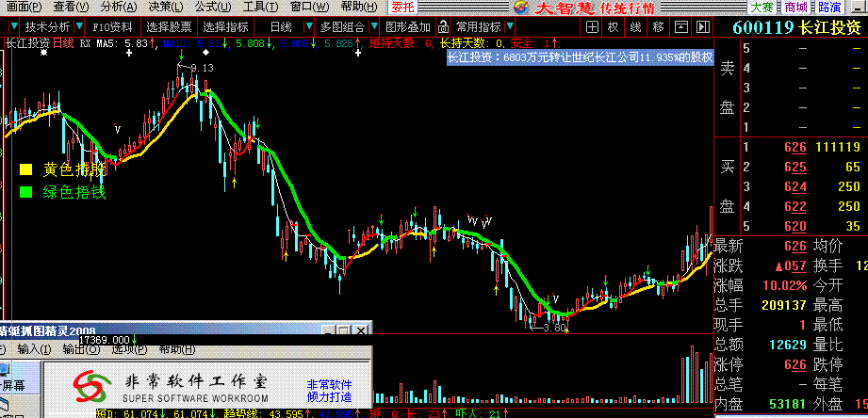
Task: Open 输出(O) menu in 抓图精灵 window
Action: [81, 349]
